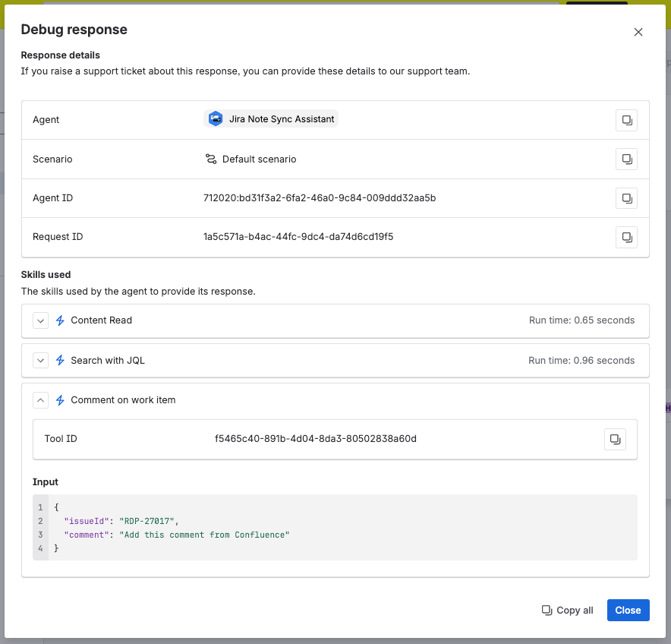671x644 pixels.
Task: Click the Agent ID value text
Action: pyautogui.click(x=320, y=198)
